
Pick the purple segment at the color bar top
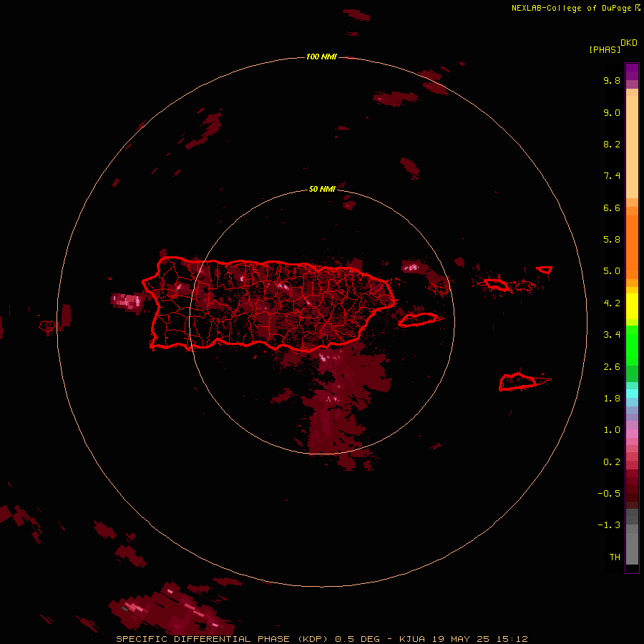coord(632,72)
